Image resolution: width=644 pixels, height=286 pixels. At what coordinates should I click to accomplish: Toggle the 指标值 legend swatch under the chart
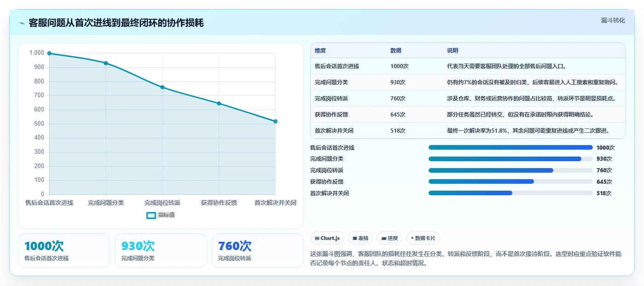coord(151,215)
